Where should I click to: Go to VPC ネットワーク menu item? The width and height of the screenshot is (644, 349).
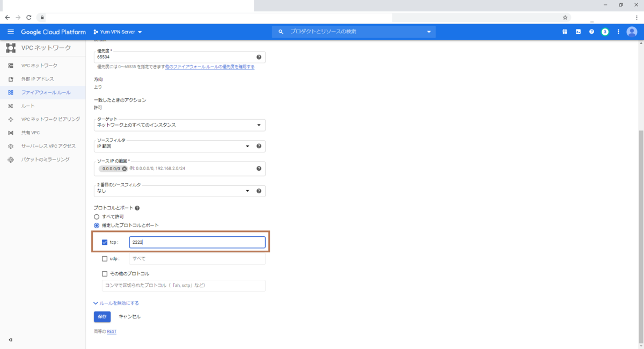39,66
